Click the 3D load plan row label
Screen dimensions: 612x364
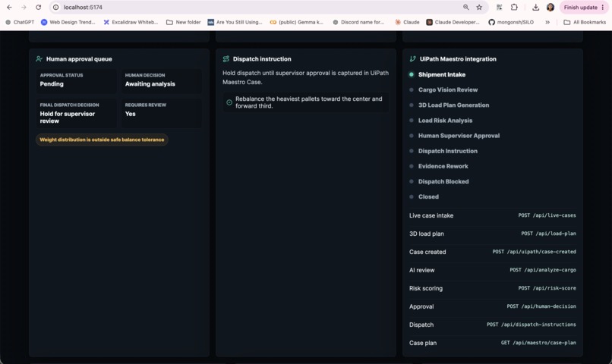[426, 234]
